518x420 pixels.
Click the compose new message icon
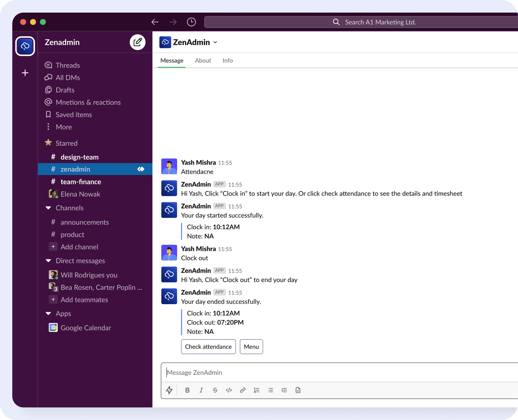138,42
